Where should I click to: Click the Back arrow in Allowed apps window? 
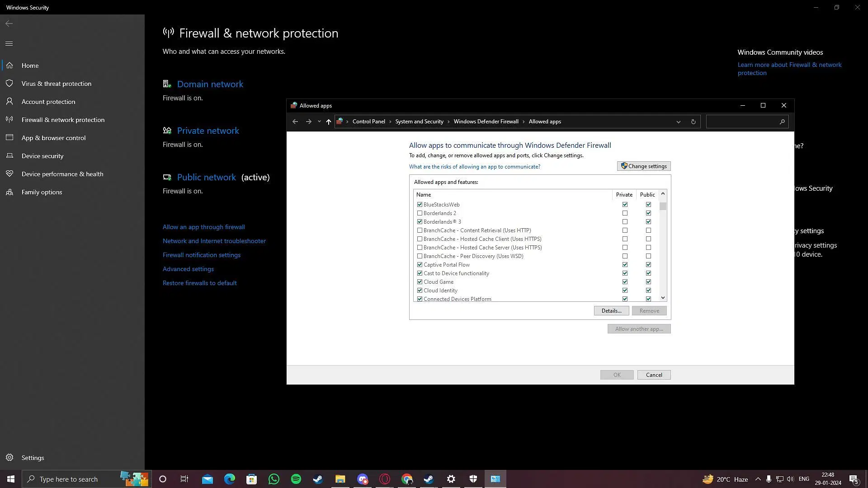click(x=295, y=122)
